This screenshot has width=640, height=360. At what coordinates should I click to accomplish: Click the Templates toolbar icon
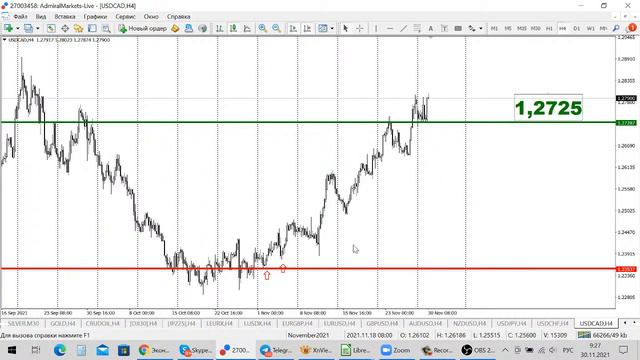tap(323, 28)
